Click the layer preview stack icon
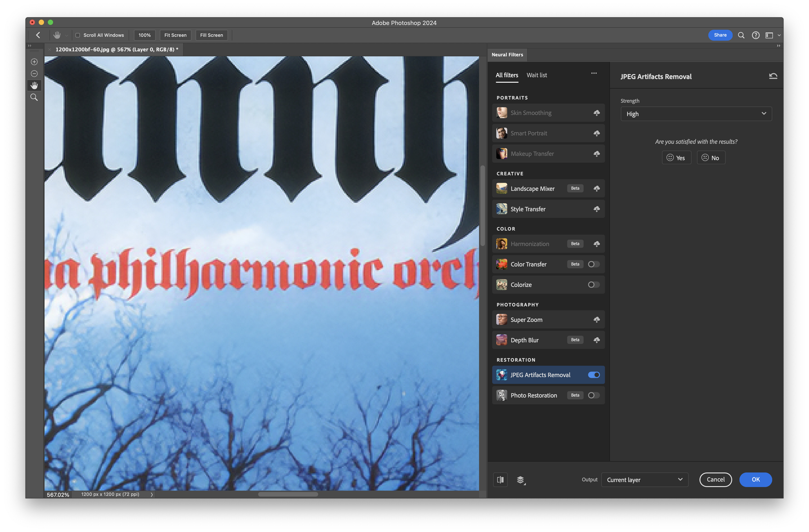 (x=521, y=480)
